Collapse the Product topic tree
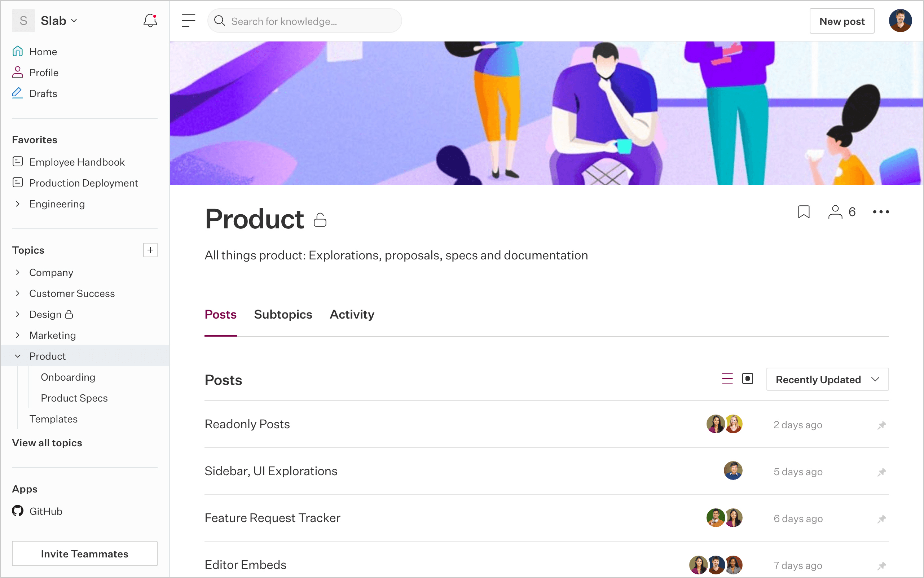The width and height of the screenshot is (924, 578). (18, 356)
